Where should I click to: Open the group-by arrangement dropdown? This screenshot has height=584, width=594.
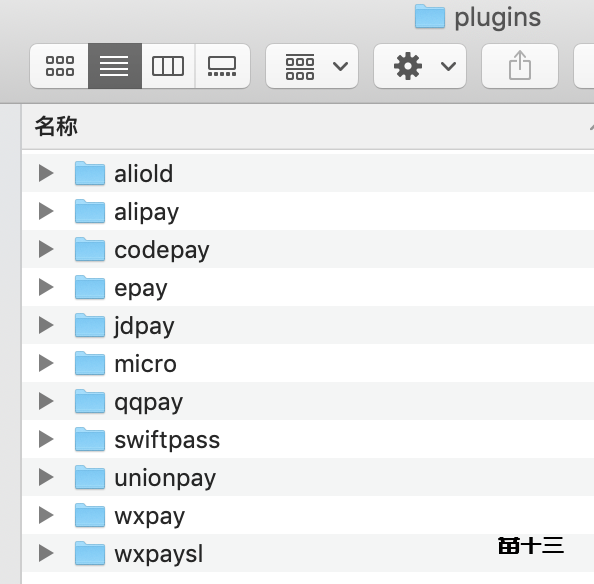coord(312,66)
